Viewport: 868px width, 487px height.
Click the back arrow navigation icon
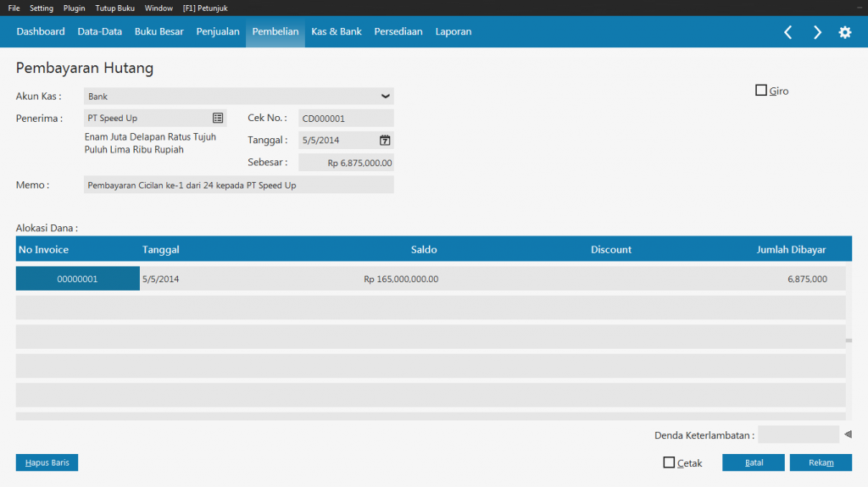[788, 32]
